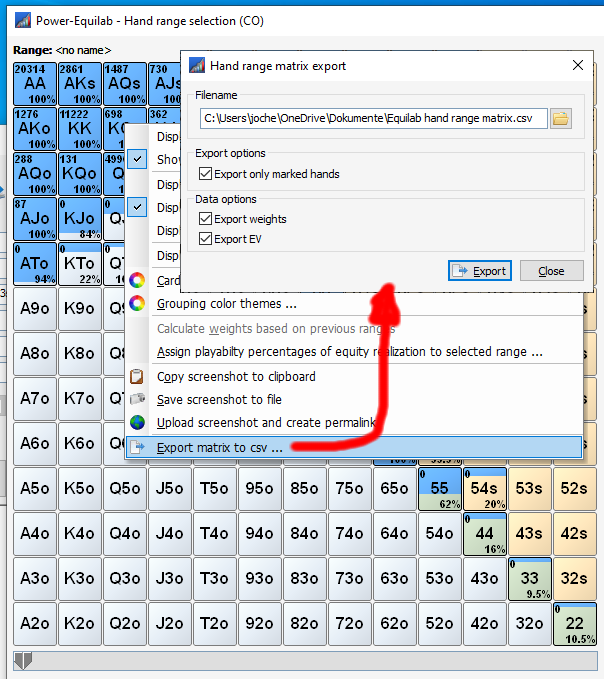604x679 pixels.
Task: Click the globe icon for Upload screenshot
Action: [x=137, y=422]
